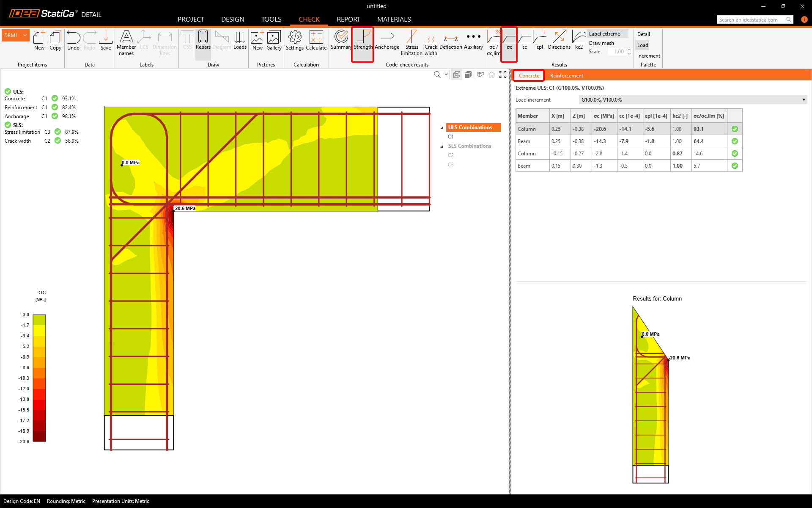Open the REPORT ribbon tab
812x508 pixels.
pyautogui.click(x=348, y=19)
